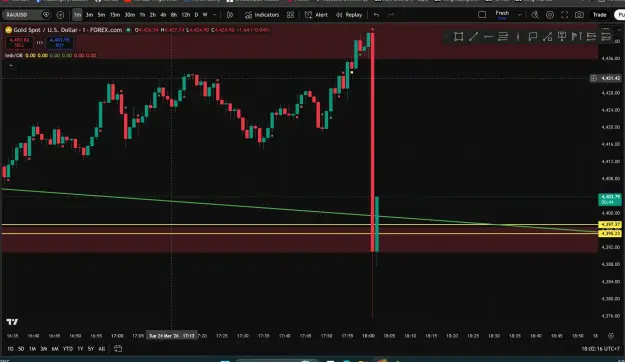Open indicator templates grid icon
625x362 pixels.
pyautogui.click(x=291, y=15)
